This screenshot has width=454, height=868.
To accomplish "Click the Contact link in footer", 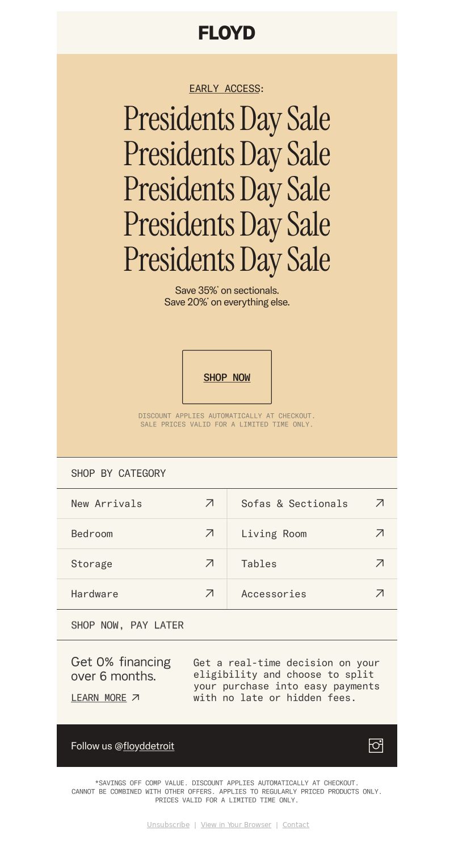I will (x=296, y=825).
